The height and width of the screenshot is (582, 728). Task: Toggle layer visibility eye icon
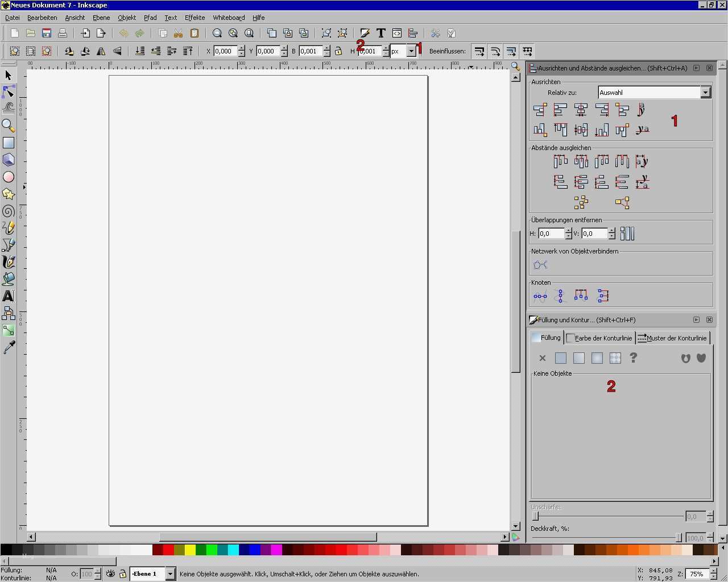click(110, 574)
